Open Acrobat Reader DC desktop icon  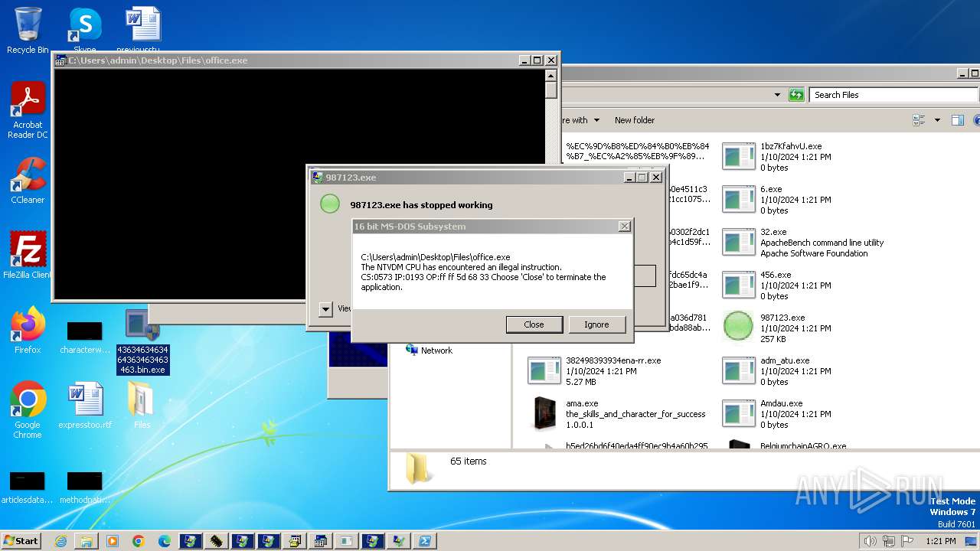point(28,111)
